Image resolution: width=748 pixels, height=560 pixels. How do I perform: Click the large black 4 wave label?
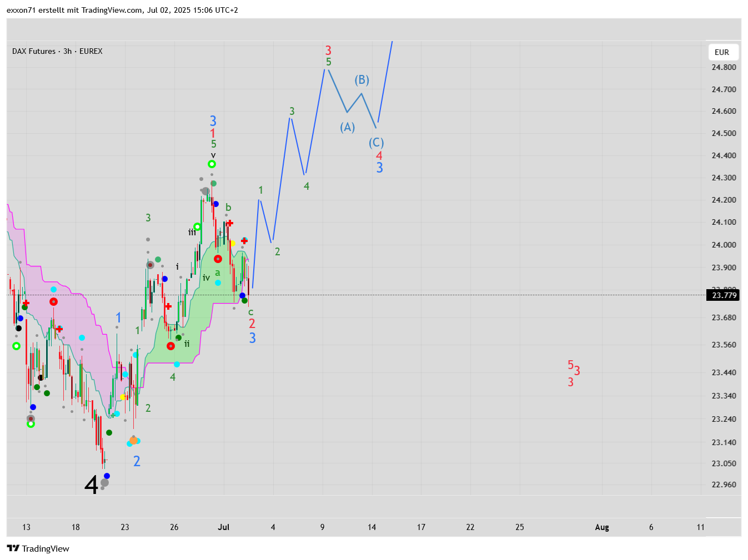(91, 485)
